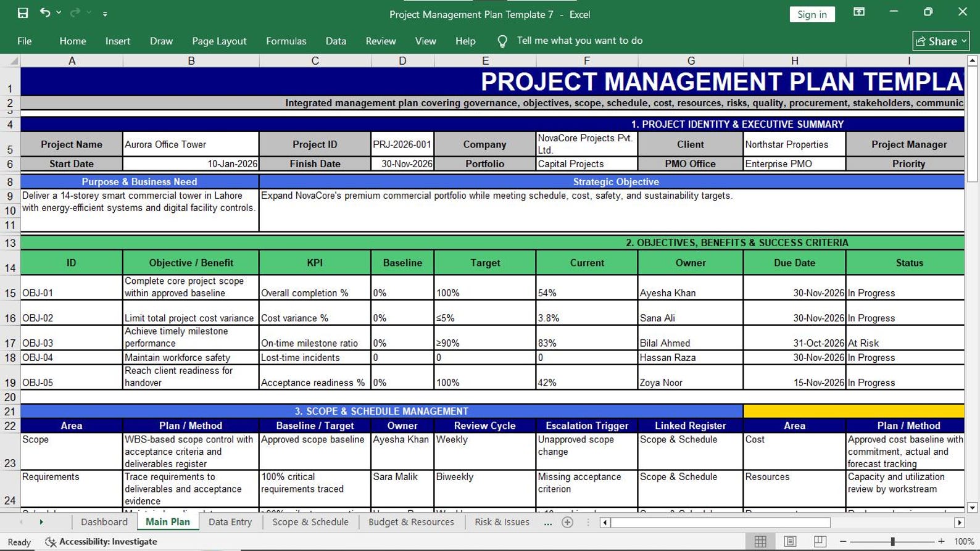Select the 31-Oct-2026 due date cell
The image size is (980, 551).
point(794,338)
